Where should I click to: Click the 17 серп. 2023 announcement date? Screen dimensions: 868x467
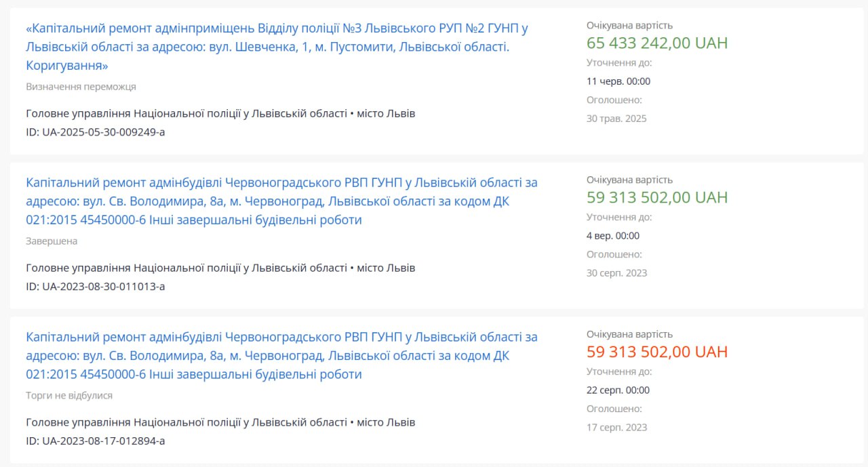tap(617, 428)
